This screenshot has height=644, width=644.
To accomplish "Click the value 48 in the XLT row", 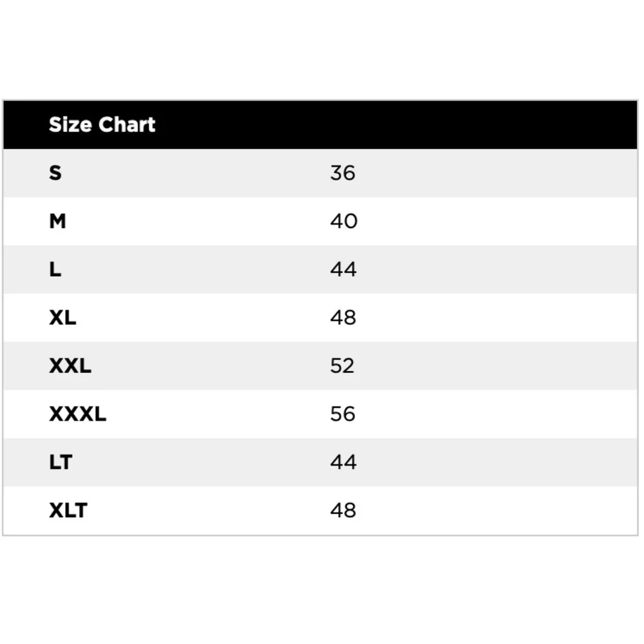I will 343,510.
